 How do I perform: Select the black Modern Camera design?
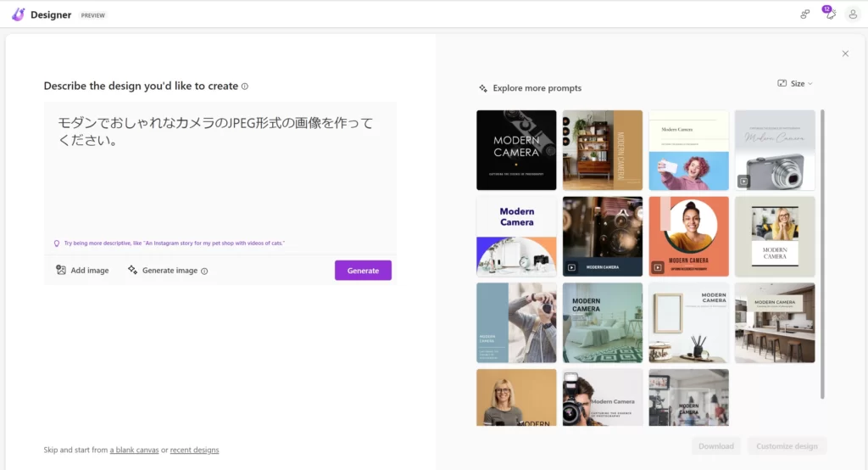516,150
